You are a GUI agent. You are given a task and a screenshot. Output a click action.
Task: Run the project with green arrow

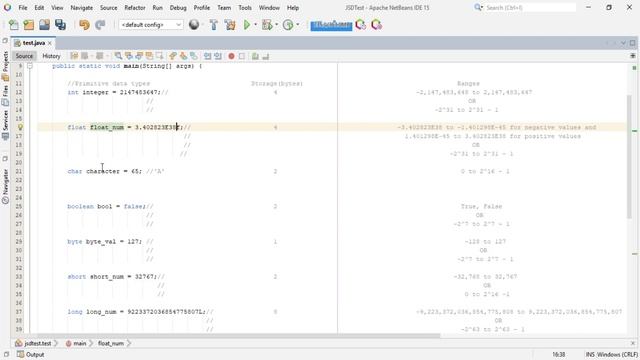(247, 25)
